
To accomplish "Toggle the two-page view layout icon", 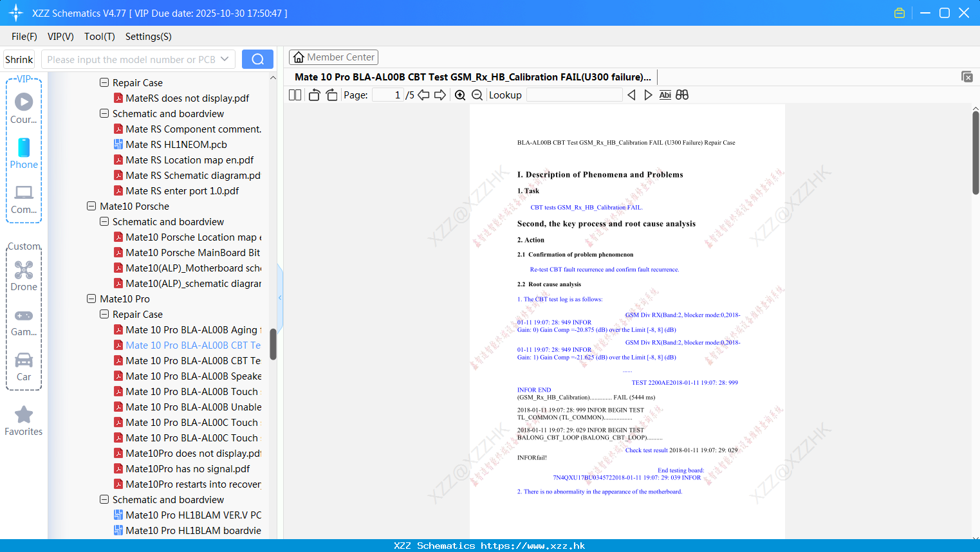I will [x=295, y=95].
